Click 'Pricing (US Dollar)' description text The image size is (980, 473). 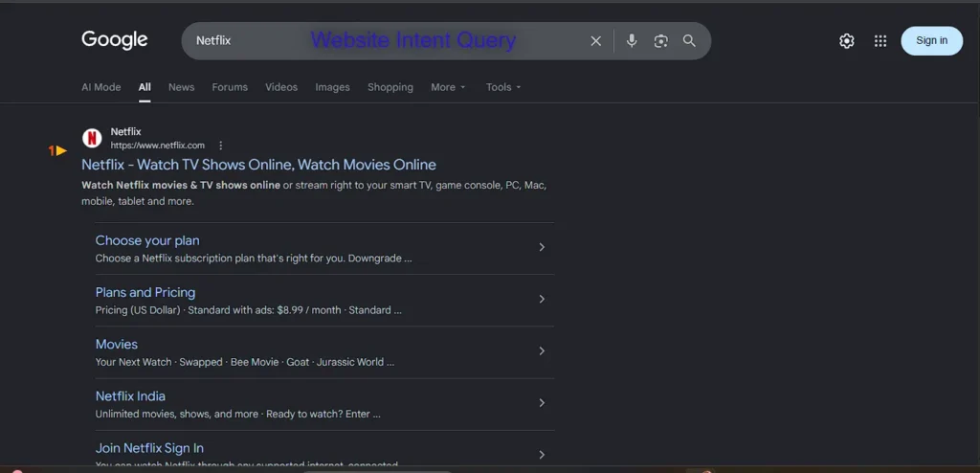248,310
